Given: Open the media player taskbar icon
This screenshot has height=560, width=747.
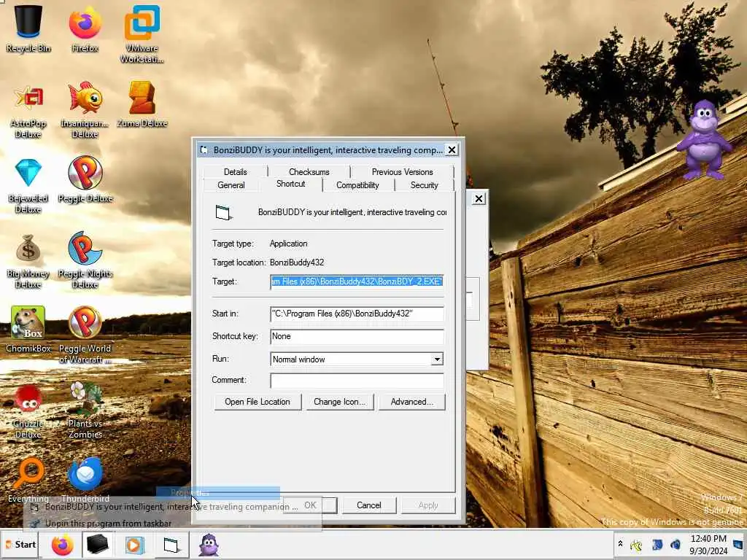Looking at the screenshot, I should coord(134,545).
